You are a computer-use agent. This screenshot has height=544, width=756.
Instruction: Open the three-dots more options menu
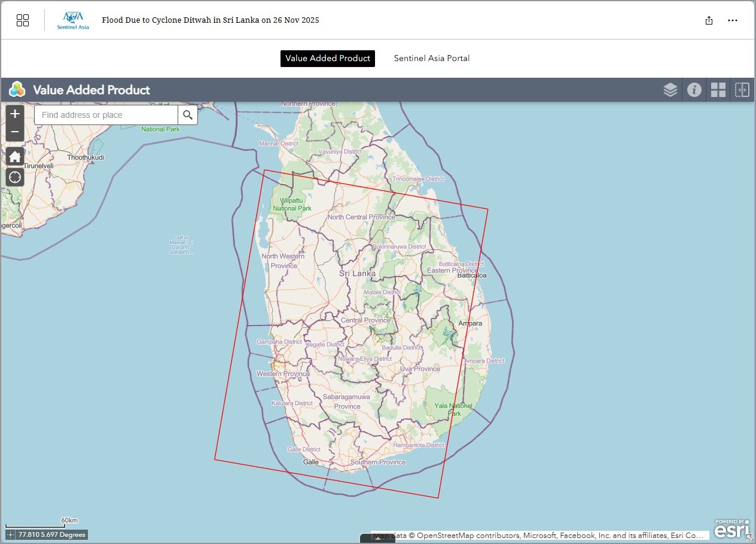[733, 20]
